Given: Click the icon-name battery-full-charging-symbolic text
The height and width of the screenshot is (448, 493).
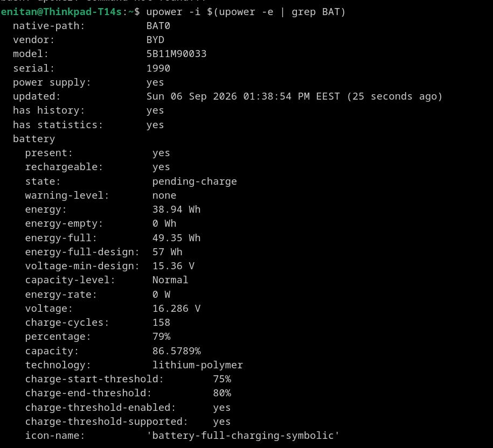Looking at the screenshot, I should pyautogui.click(x=242, y=436).
